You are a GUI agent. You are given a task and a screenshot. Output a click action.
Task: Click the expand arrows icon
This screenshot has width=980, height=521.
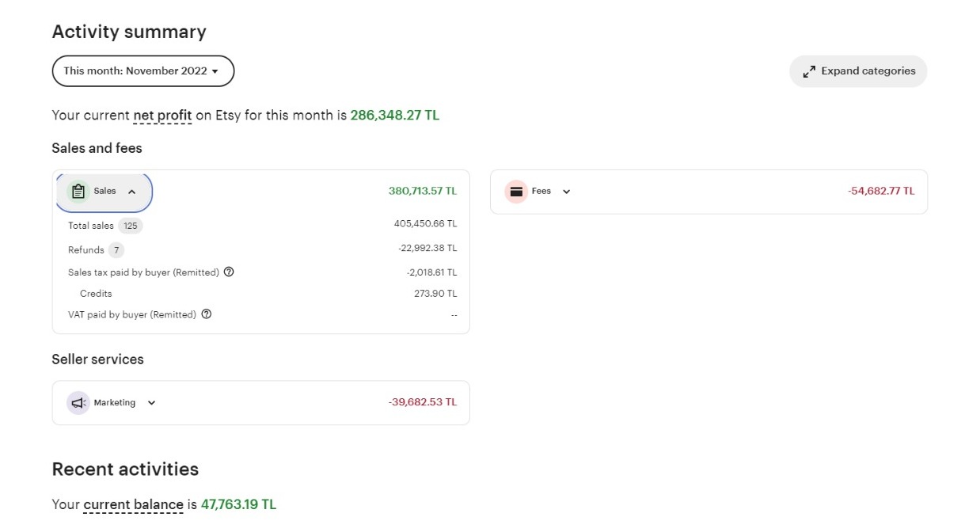click(809, 71)
